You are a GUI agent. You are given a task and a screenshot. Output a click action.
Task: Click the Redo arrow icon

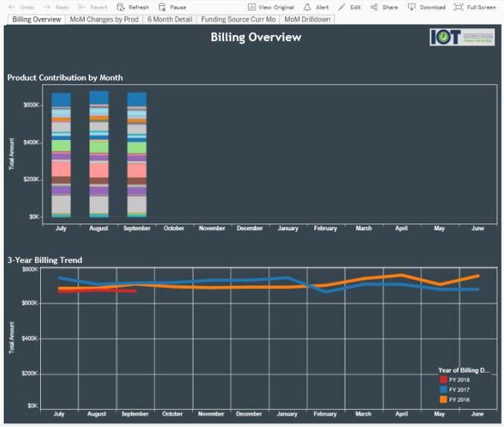pos(46,7)
